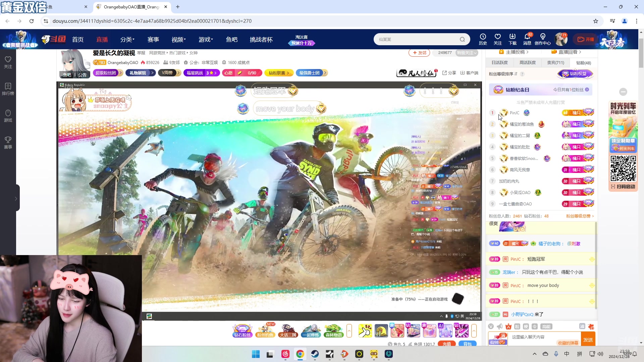The height and width of the screenshot is (362, 644).
Task: Click the red crown A icon
Action: (508, 326)
